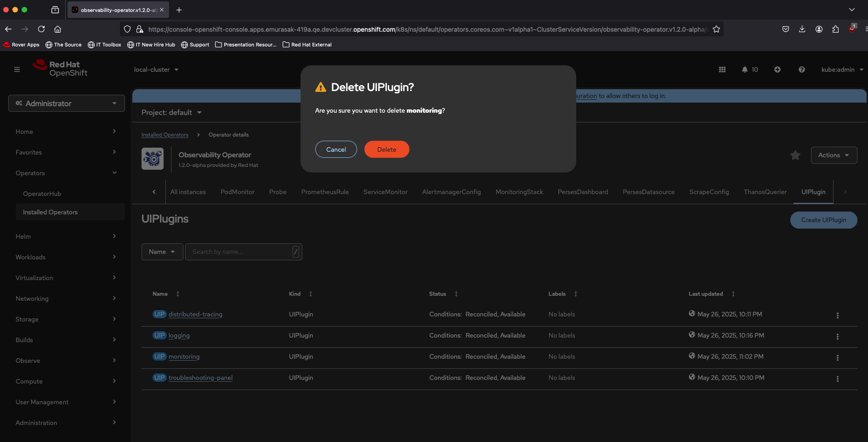The image size is (868, 442).
Task: Select the UIPlugin tab
Action: (813, 192)
